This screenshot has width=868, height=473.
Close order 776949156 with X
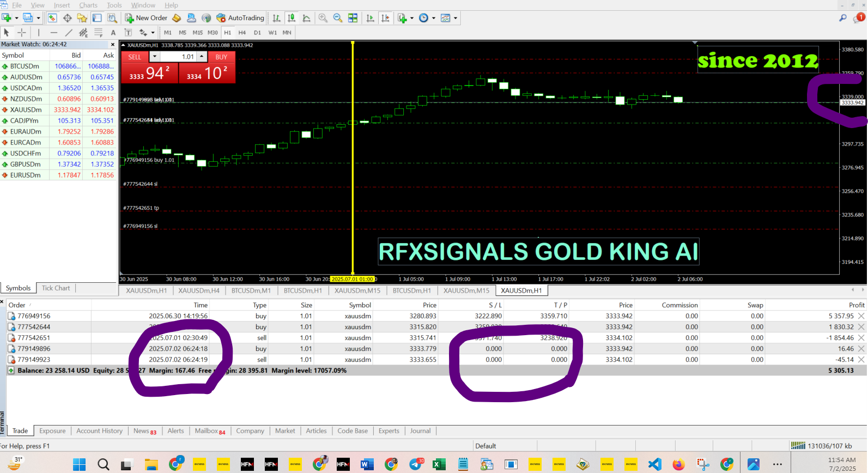861,316
